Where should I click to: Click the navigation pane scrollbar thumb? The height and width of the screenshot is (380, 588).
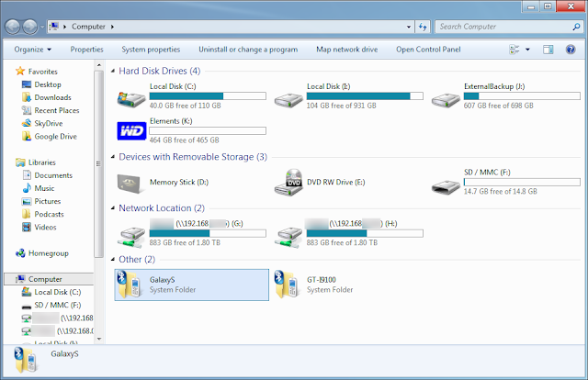click(98, 163)
